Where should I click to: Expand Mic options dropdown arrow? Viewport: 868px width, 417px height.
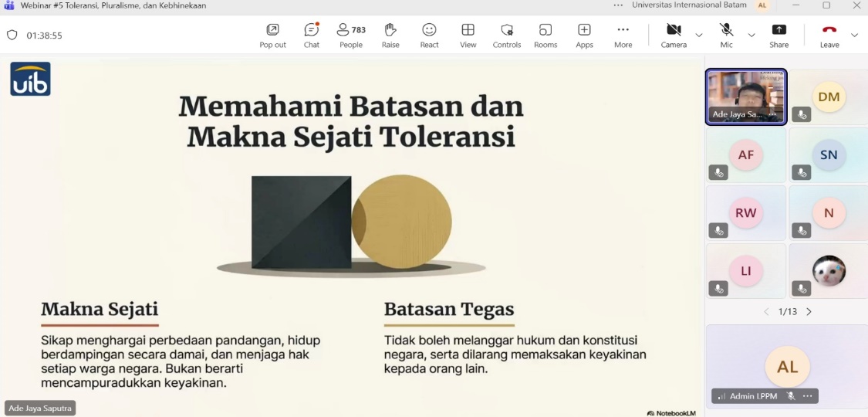point(751,36)
